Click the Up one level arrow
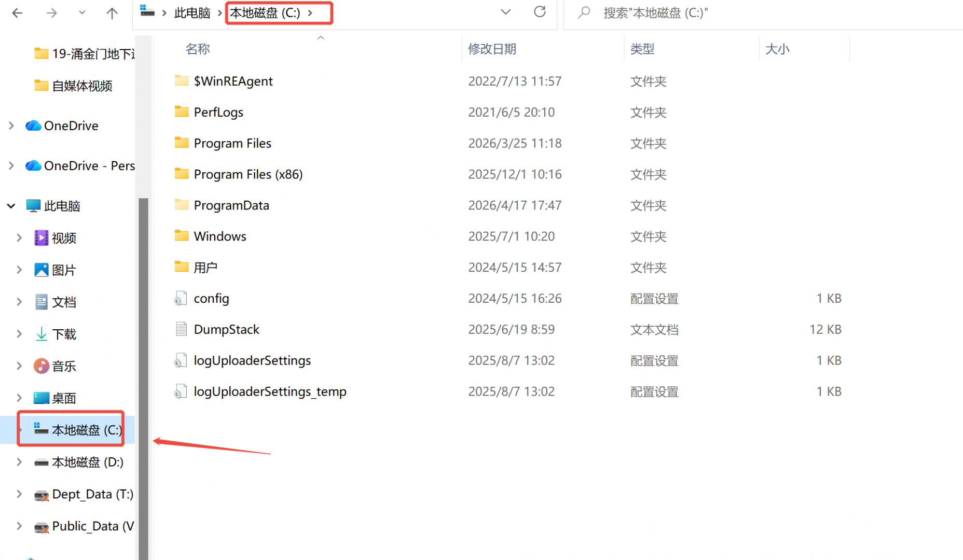The width and height of the screenshot is (963, 560). 112,13
